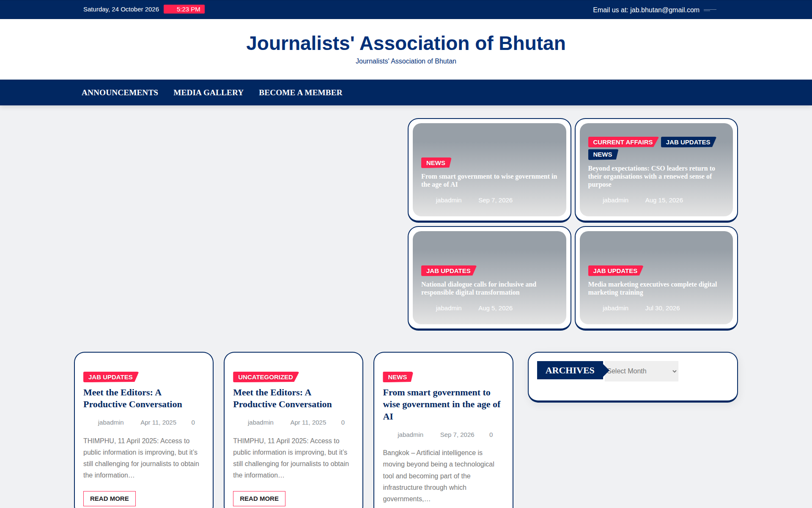This screenshot has height=508, width=812.
Task: Click Read More under Jab Updates post
Action: point(110,499)
